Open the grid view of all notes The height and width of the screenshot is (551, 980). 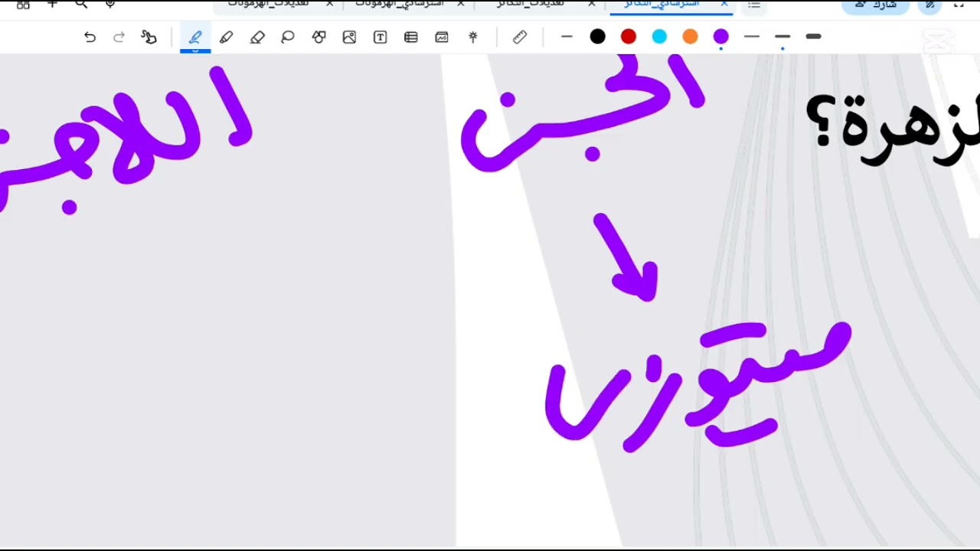(x=23, y=5)
